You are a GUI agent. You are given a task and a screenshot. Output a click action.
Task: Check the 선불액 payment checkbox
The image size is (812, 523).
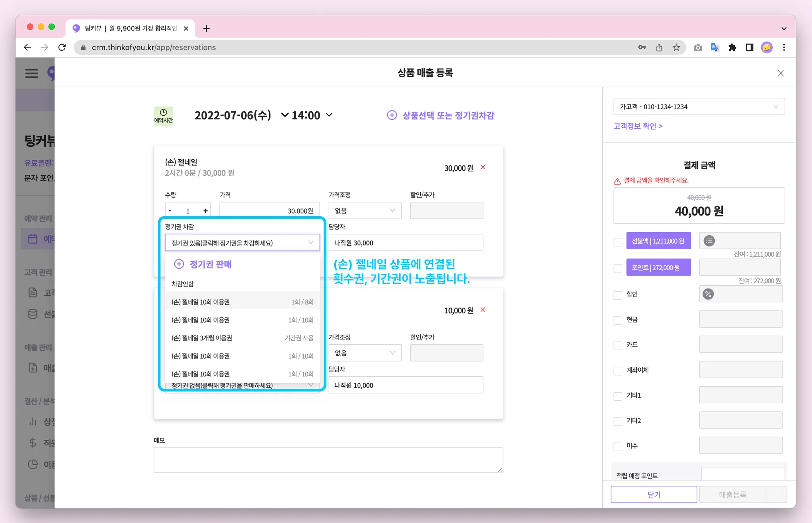pos(618,242)
